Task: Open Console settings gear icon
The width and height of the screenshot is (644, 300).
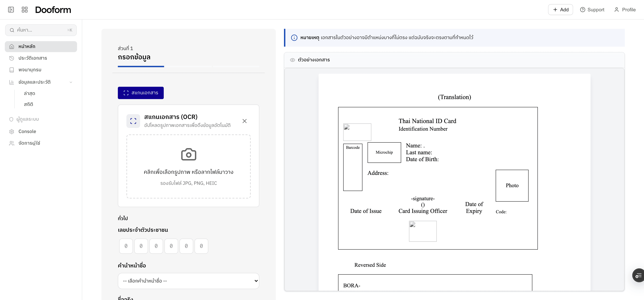Action: point(11,131)
